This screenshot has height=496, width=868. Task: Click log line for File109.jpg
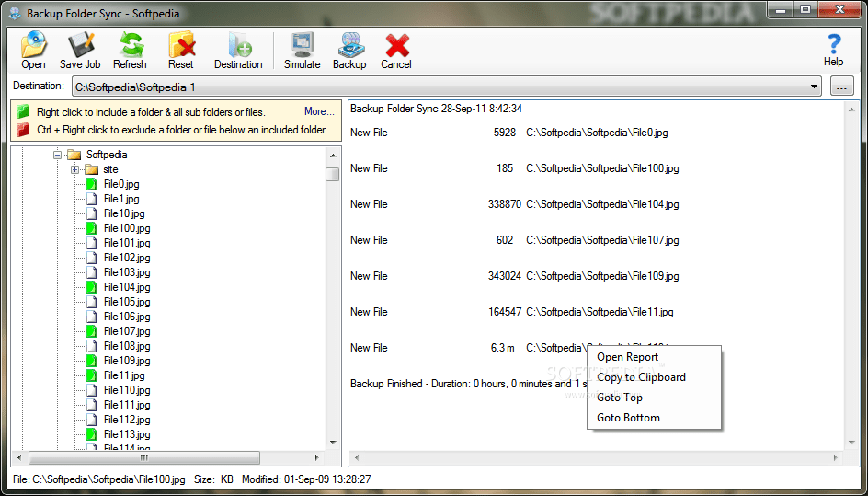(x=515, y=276)
